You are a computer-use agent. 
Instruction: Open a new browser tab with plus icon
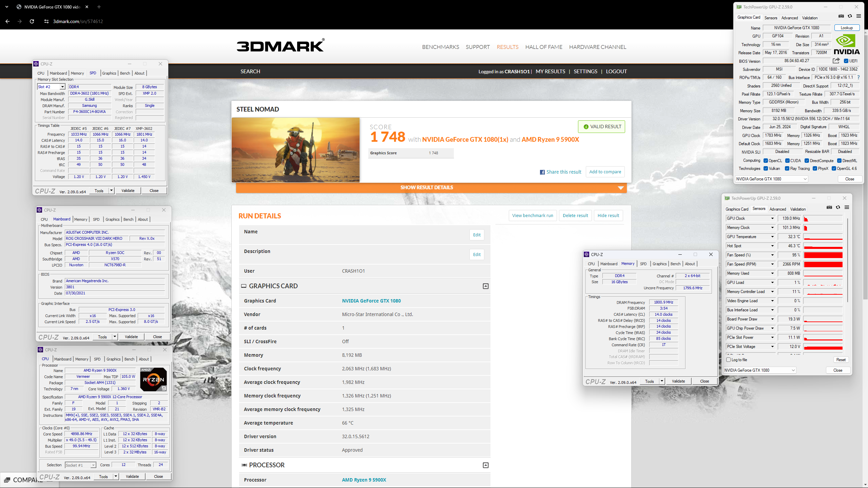[99, 7]
